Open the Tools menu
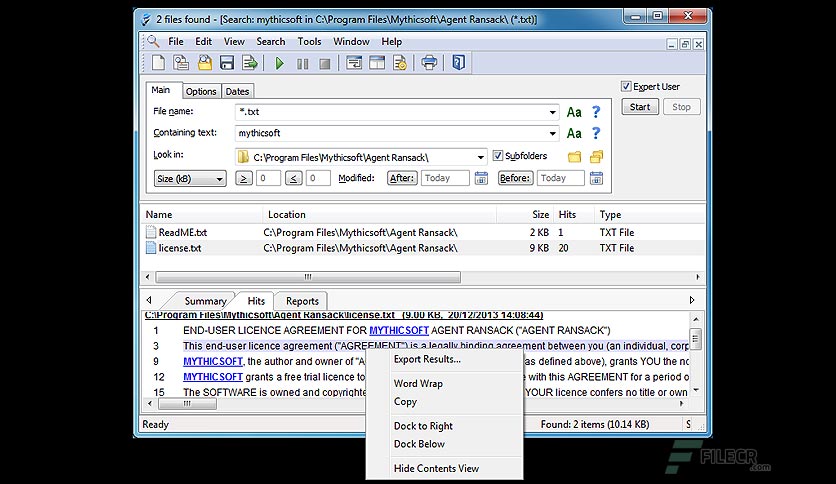Viewport: 836px width, 484px height. (x=309, y=42)
